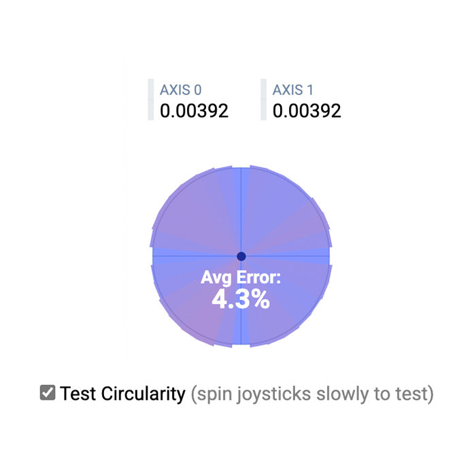Click the "spin joysticks slowly to test" hint
This screenshot has width=476, height=476.
click(311, 393)
